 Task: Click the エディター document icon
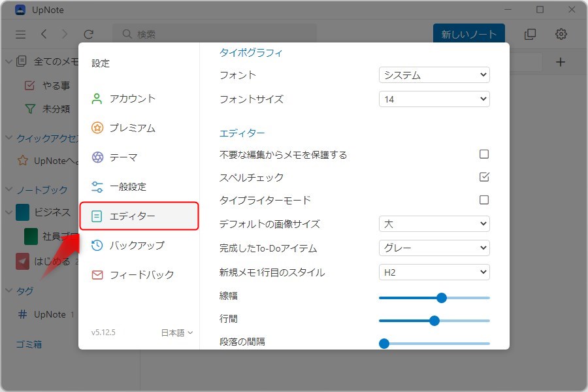pyautogui.click(x=97, y=216)
